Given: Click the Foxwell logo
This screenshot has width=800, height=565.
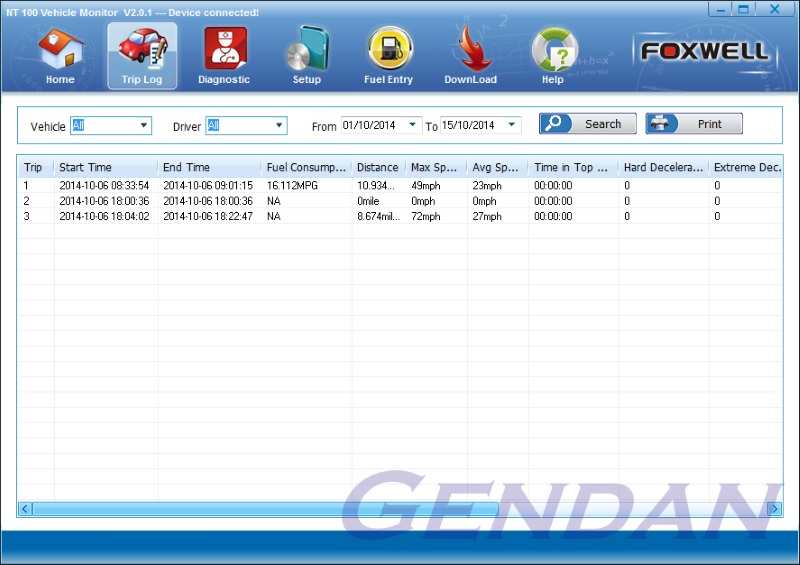Looking at the screenshot, I should tap(705, 51).
